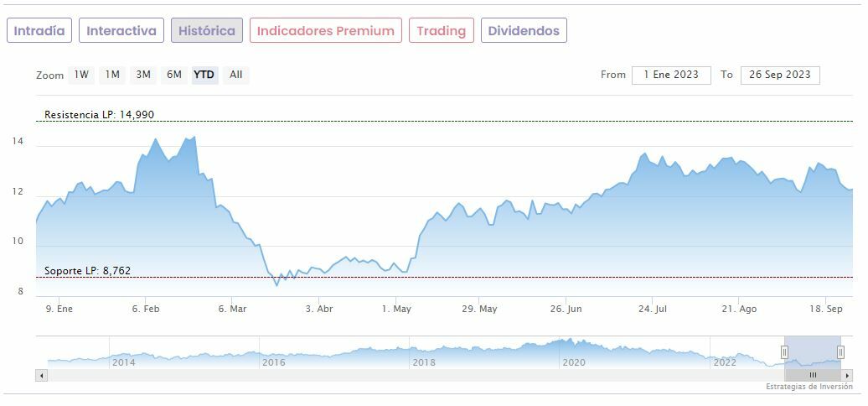Set zoom range to 1W
The height and width of the screenshot is (406, 868).
(81, 75)
